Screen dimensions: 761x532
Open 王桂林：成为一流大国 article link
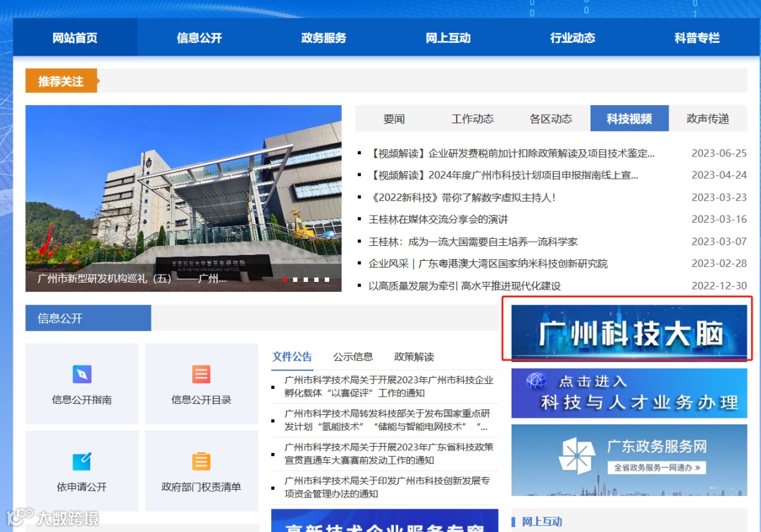point(474,242)
